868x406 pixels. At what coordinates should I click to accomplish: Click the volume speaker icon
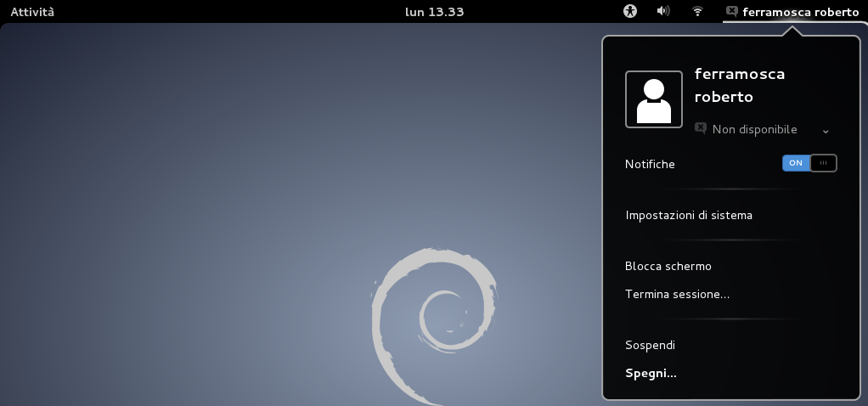[x=663, y=11]
